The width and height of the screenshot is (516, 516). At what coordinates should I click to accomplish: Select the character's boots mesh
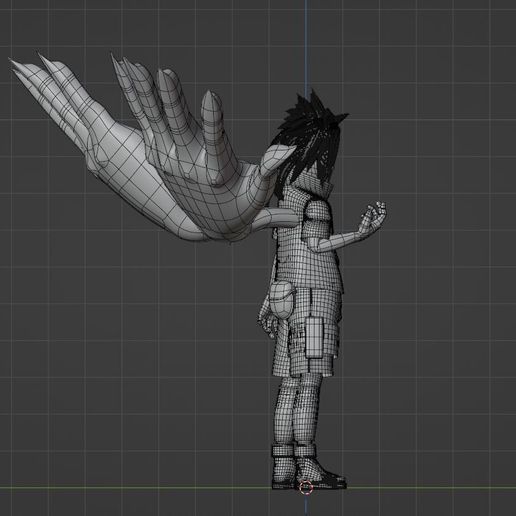pos(308,468)
